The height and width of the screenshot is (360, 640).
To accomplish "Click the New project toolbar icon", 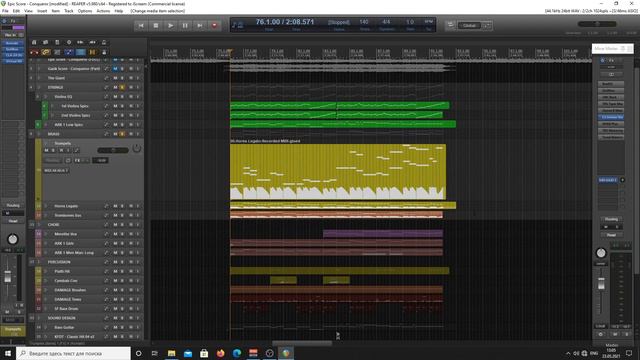I will pos(34,42).
